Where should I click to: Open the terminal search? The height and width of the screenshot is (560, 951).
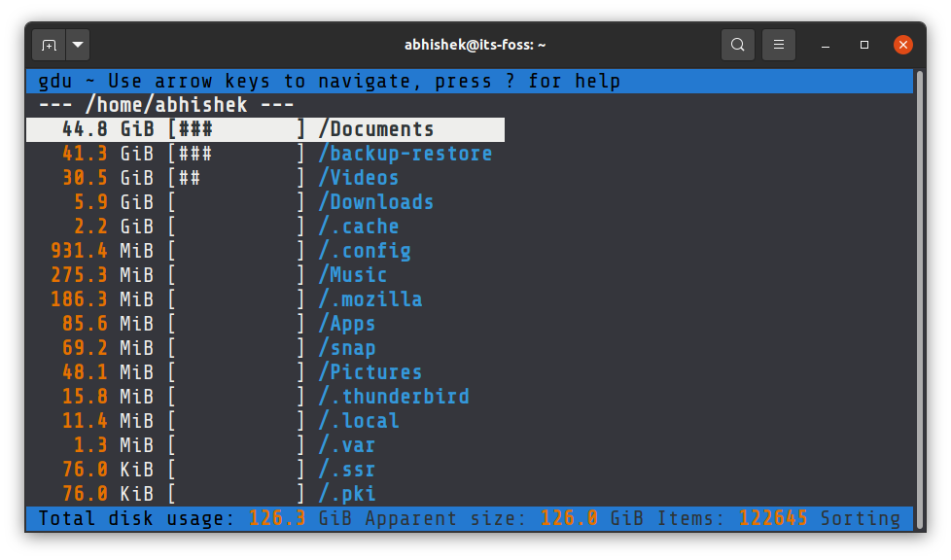click(x=737, y=44)
